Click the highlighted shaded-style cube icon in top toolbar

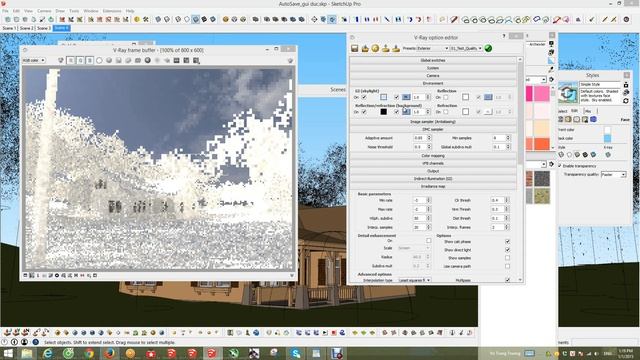pyautogui.click(x=196, y=19)
